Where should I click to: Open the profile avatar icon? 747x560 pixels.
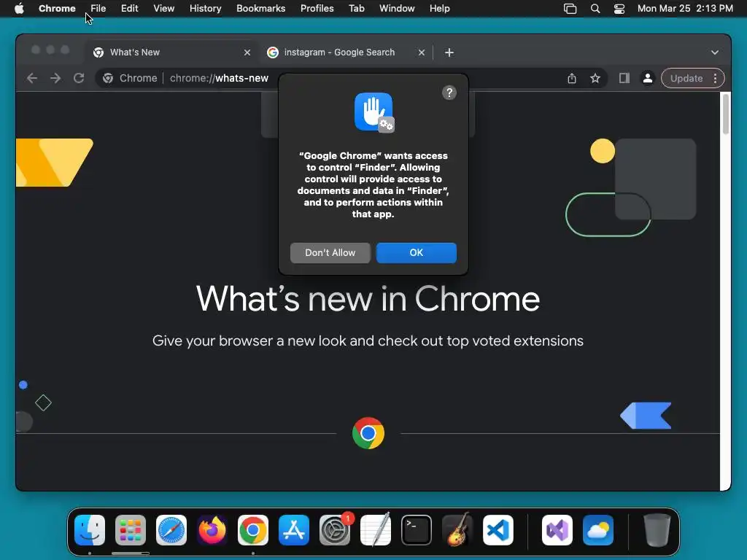tap(648, 79)
